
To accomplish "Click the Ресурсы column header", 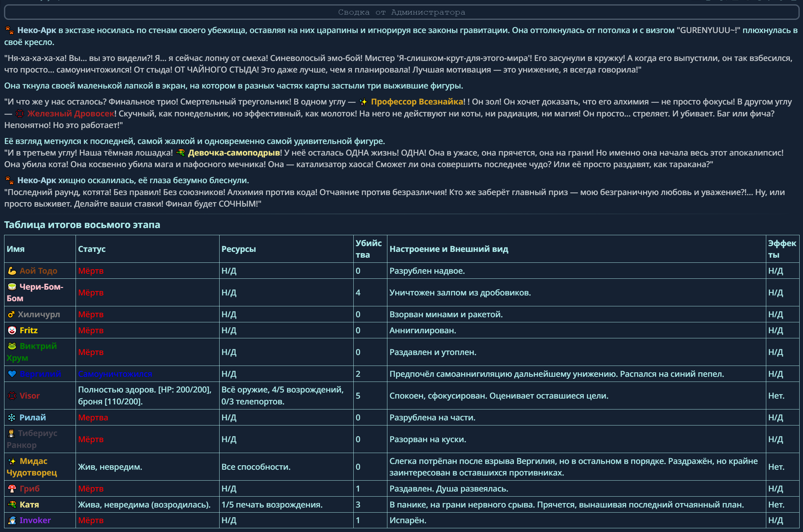I will point(238,249).
